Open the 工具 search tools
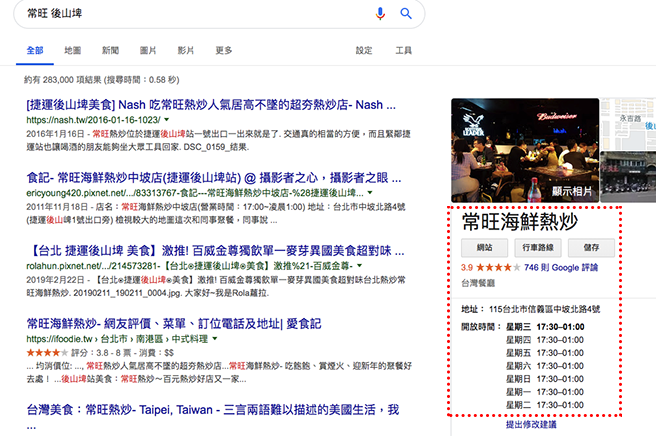656x436 pixels. point(403,50)
